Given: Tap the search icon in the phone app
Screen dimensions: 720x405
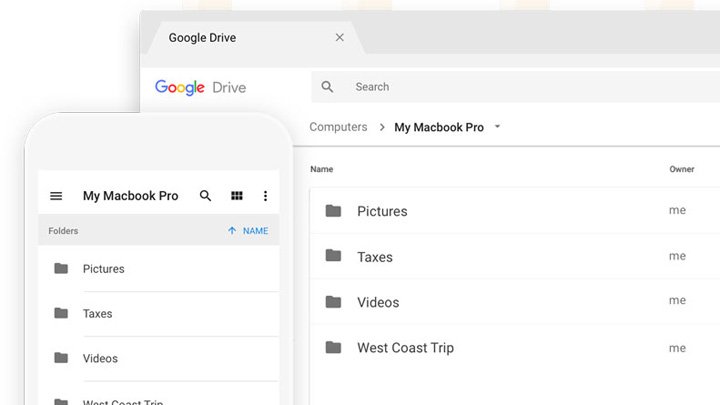Looking at the screenshot, I should pos(205,196).
